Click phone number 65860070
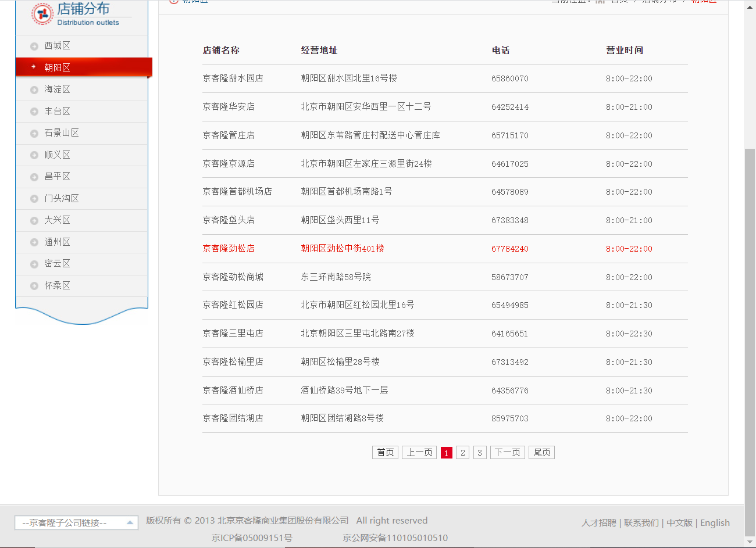This screenshot has height=548, width=756. coord(510,78)
